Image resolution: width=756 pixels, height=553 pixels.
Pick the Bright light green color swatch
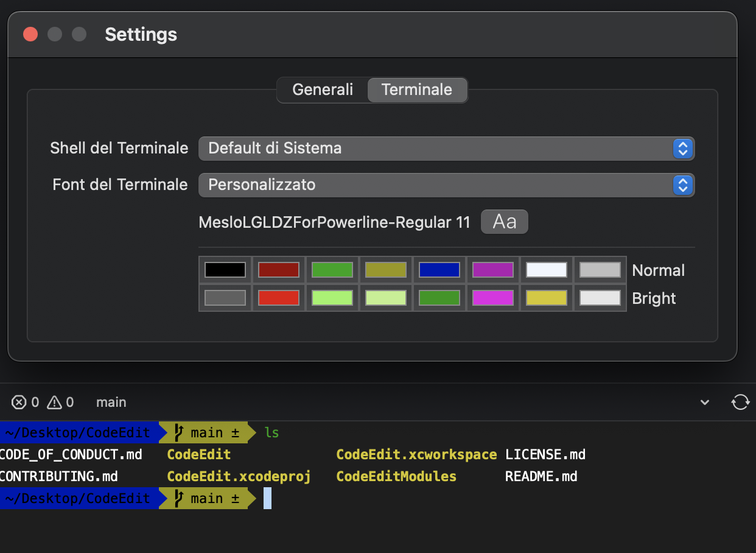pyautogui.click(x=332, y=298)
